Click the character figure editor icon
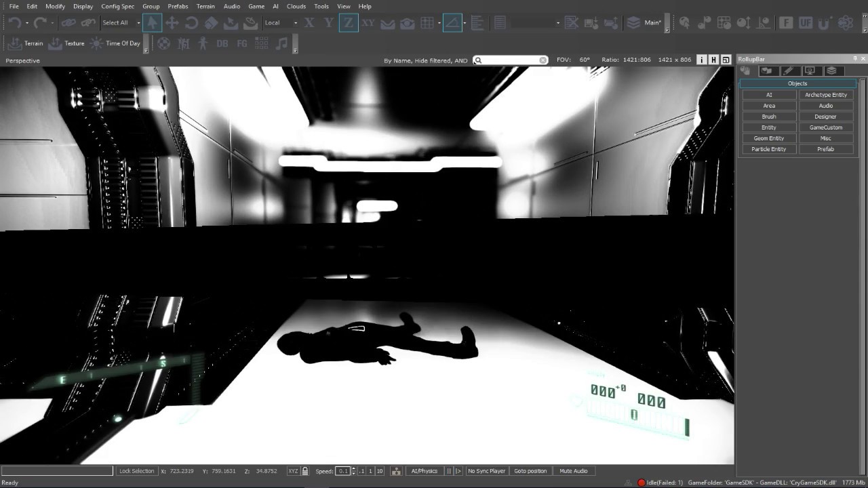The width and height of the screenshot is (868, 488). (x=203, y=43)
